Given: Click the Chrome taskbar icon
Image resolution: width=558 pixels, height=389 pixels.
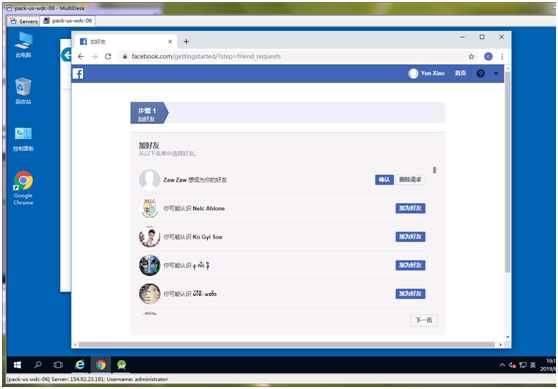Looking at the screenshot, I should (101, 365).
